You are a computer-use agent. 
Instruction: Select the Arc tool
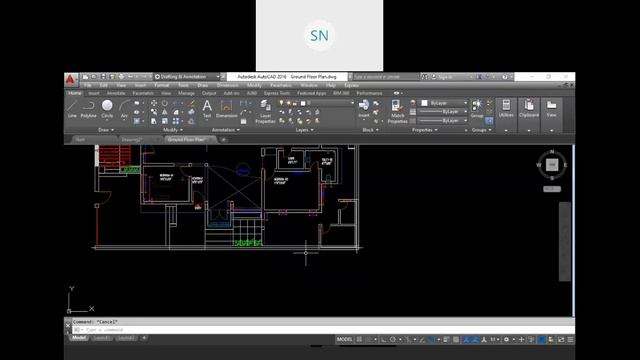pos(124,109)
